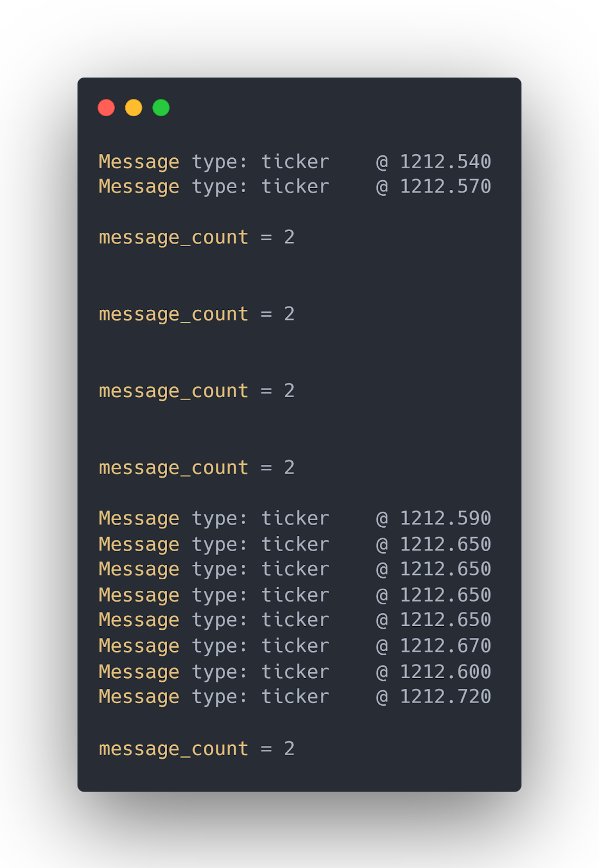Click the last ticker line at 1212.650

295,620
